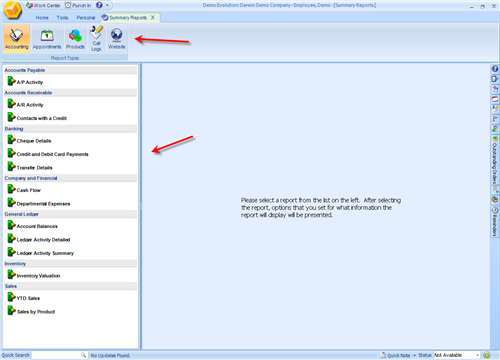Image resolution: width=500 pixels, height=360 pixels.
Task: Open the YTD Sales report
Action: 24,297
